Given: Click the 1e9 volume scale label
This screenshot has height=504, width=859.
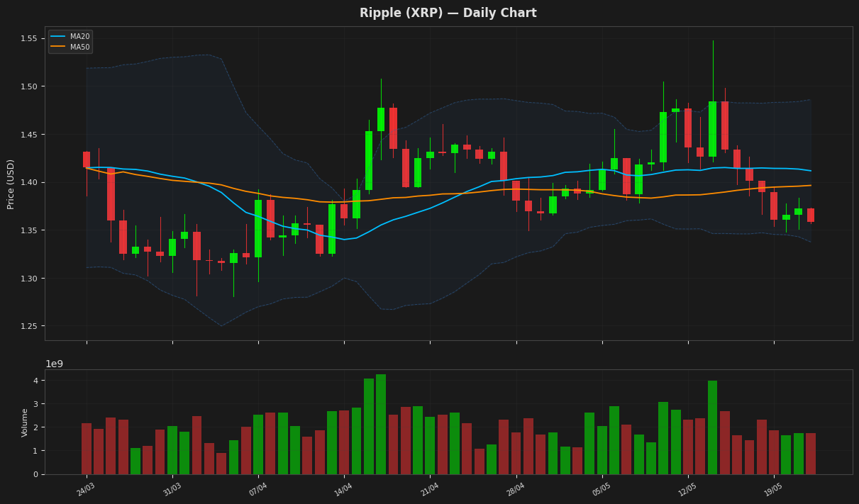Looking at the screenshot, I should coord(54,364).
